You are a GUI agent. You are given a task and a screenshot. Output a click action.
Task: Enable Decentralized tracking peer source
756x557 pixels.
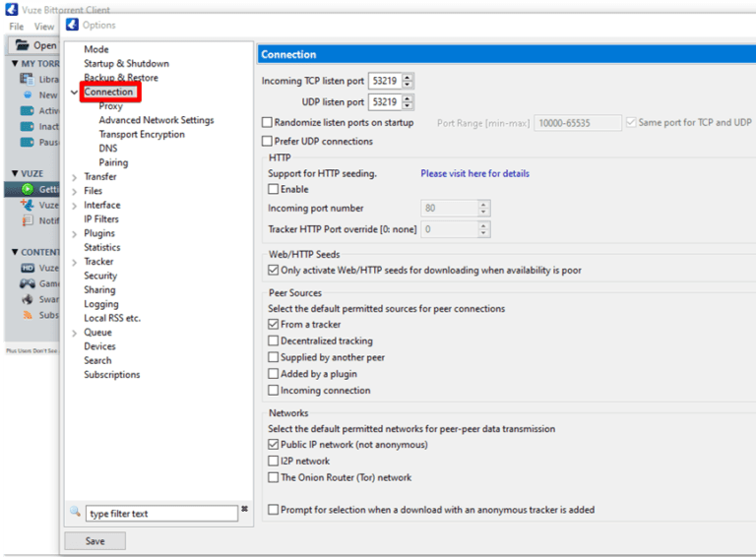(274, 340)
